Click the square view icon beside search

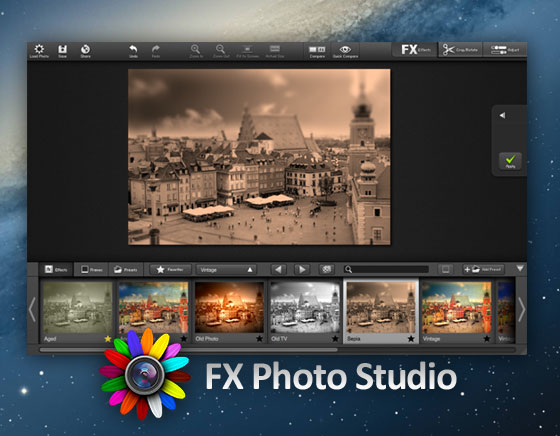point(445,269)
